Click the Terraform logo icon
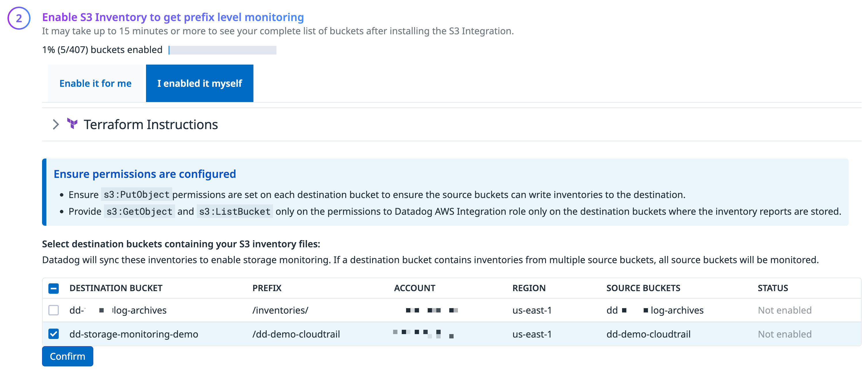The width and height of the screenshot is (868, 373). (x=72, y=124)
